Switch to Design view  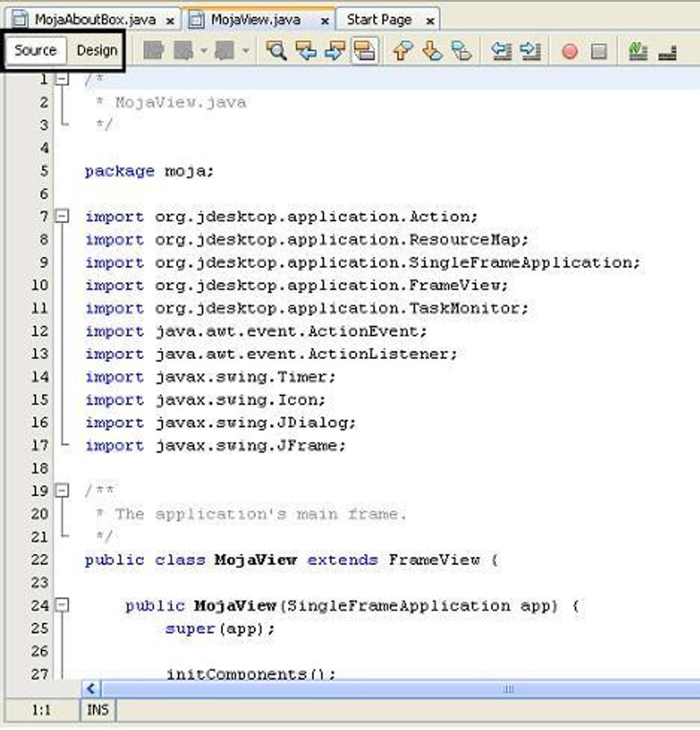97,50
